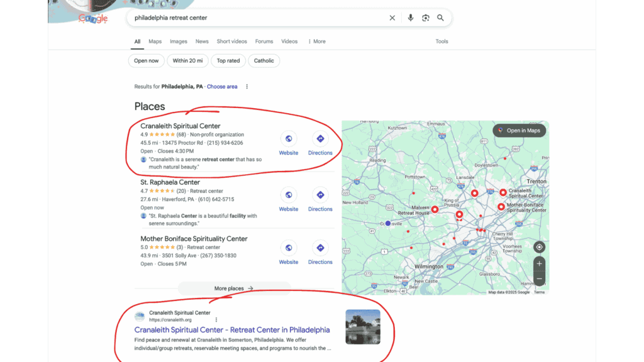Image resolution: width=644 pixels, height=362 pixels.
Task: Clear the search box with the X icon
Action: pyautogui.click(x=392, y=18)
